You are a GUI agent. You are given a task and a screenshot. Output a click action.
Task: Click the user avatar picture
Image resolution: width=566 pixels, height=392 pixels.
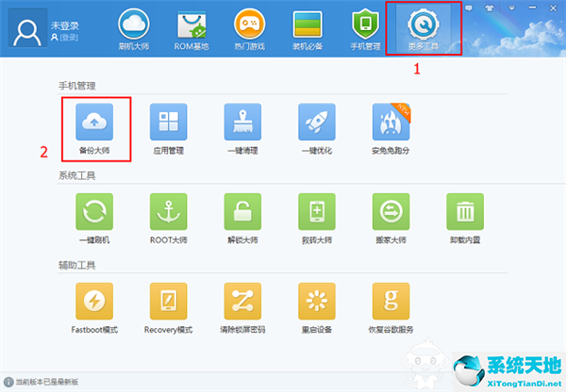(27, 28)
